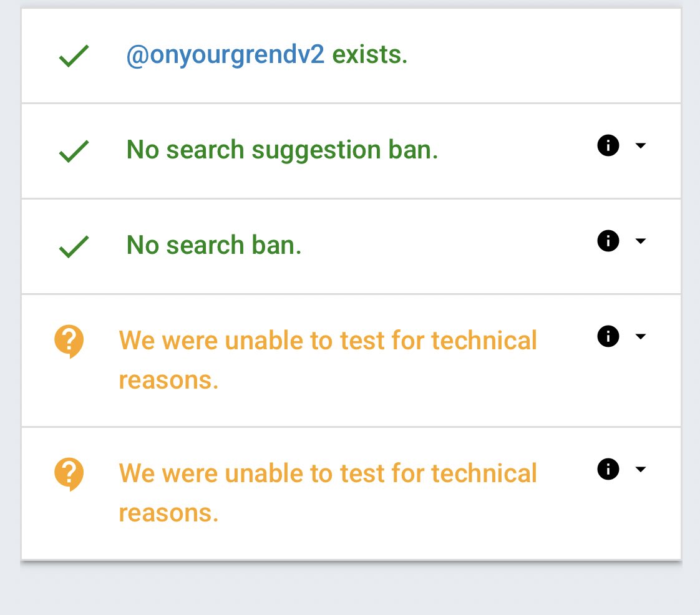The image size is (700, 615).
Task: Click the last orange question mark icon
Action: (x=69, y=474)
